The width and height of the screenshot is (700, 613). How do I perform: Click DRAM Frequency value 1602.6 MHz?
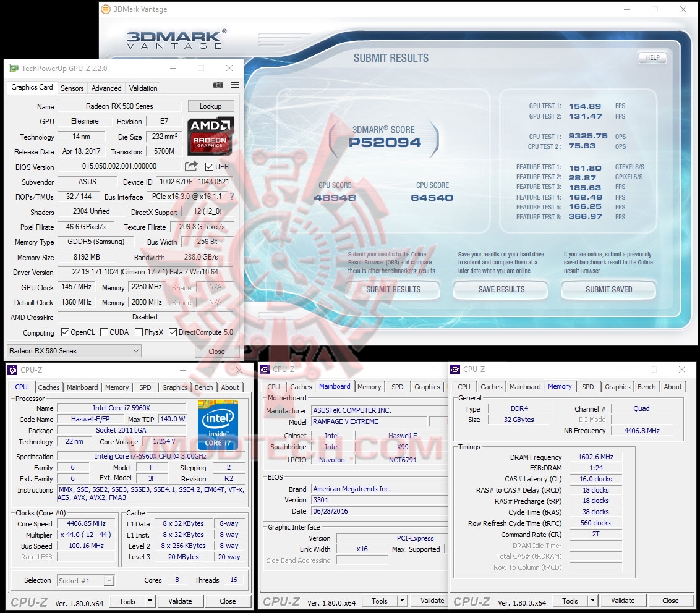pyautogui.click(x=595, y=457)
